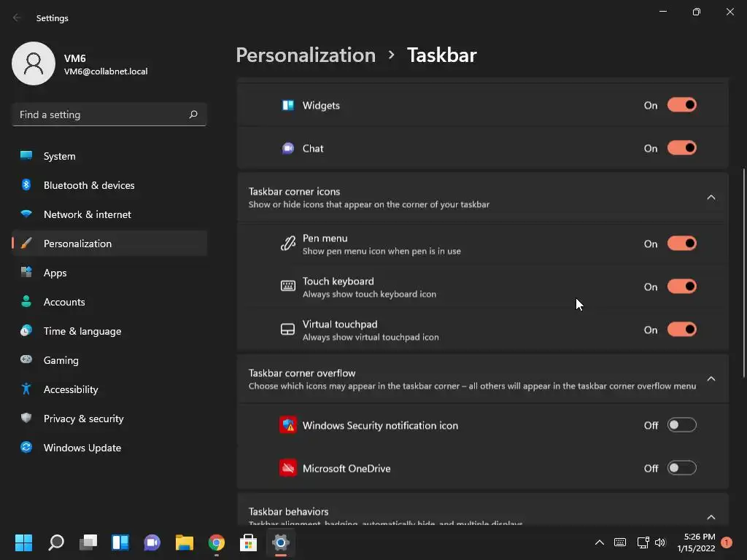Click the Taskbar corner overflow heading text
The height and width of the screenshot is (560, 747).
pyautogui.click(x=301, y=373)
